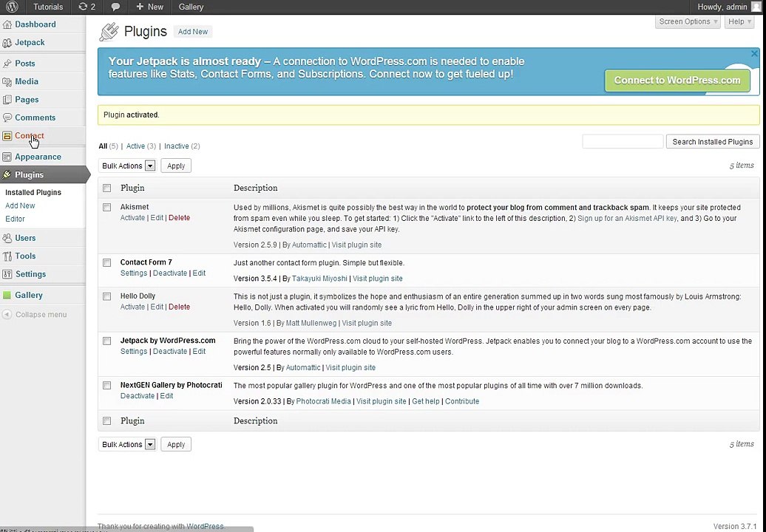Click the Tools sidebar icon
The image size is (766, 532).
7,256
